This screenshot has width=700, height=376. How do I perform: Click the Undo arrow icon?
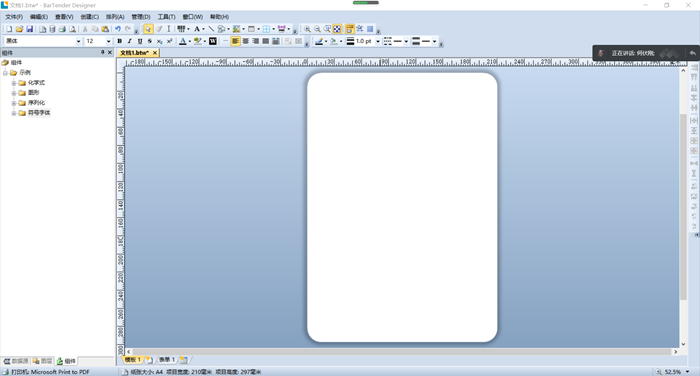[x=117, y=29]
